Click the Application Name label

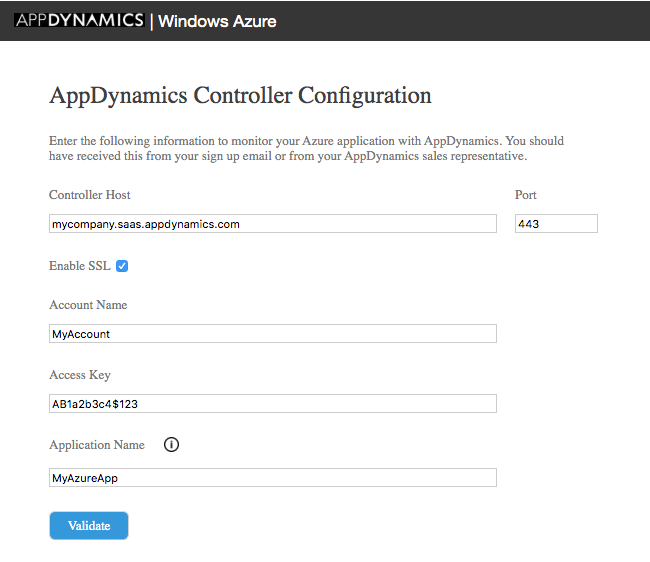pos(97,445)
